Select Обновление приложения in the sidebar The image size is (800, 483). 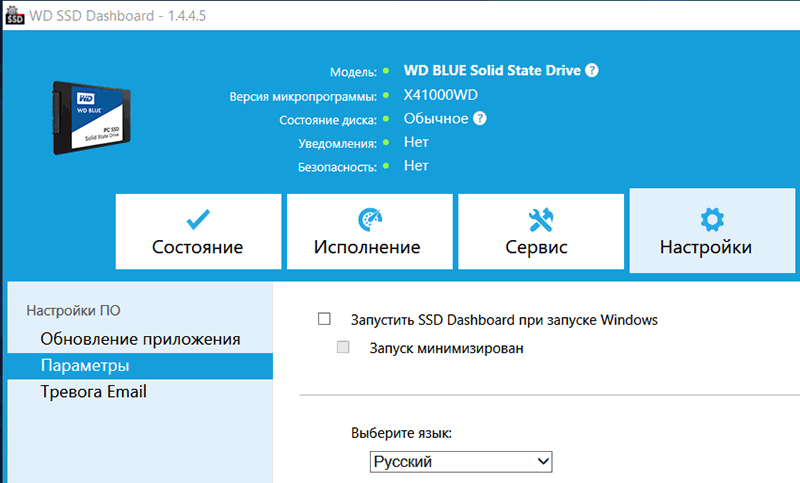pos(140,339)
